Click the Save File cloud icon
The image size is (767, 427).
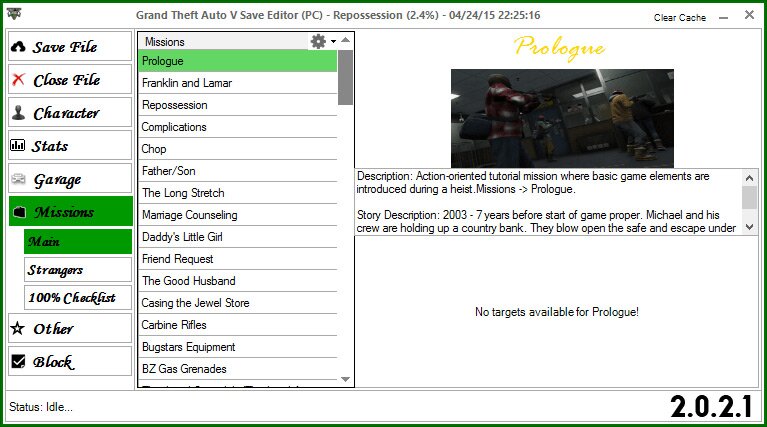[x=18, y=47]
